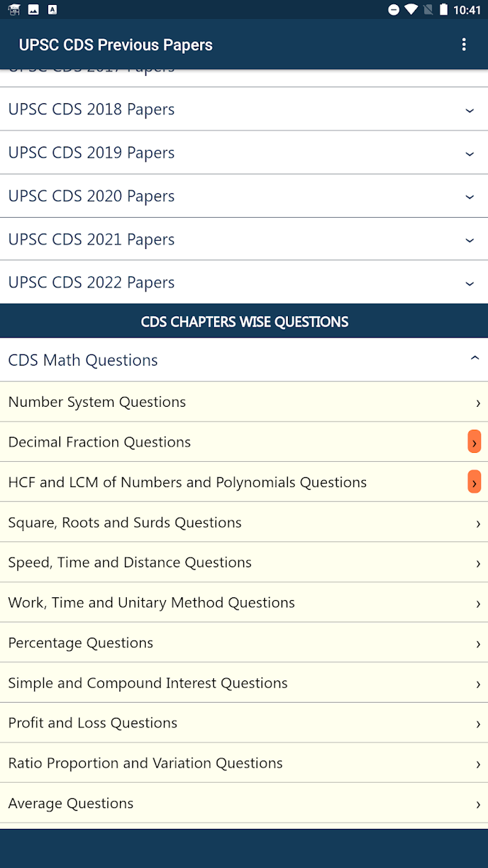Expand the UPSC CDS 2022 Papers chevron
The width and height of the screenshot is (488, 868).
pos(470,283)
